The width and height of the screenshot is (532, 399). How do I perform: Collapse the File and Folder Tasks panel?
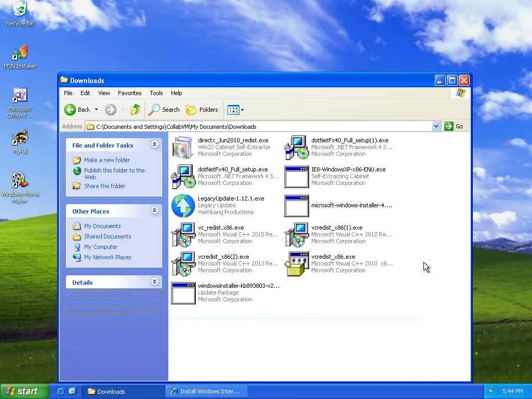tap(154, 145)
